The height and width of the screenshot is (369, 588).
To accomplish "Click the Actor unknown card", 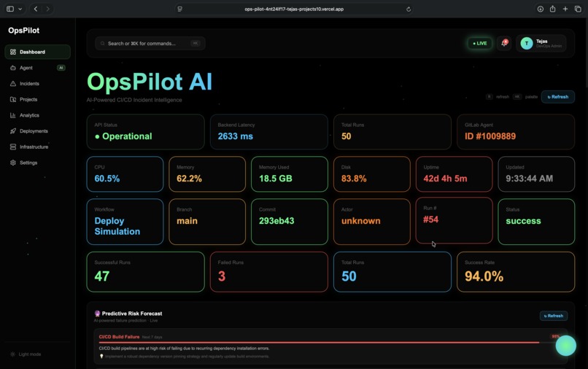I will (x=371, y=222).
